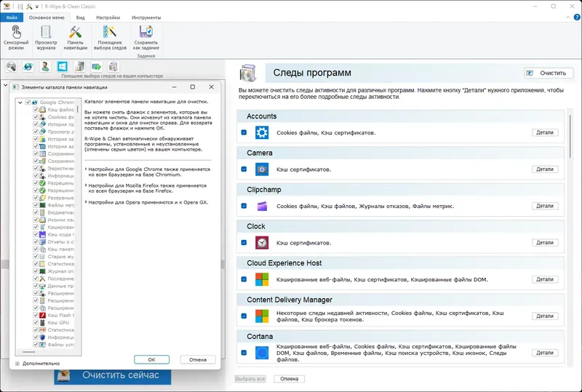Uncheck the Camera traces checkbox
This screenshot has width=582, height=392.
(244, 169)
